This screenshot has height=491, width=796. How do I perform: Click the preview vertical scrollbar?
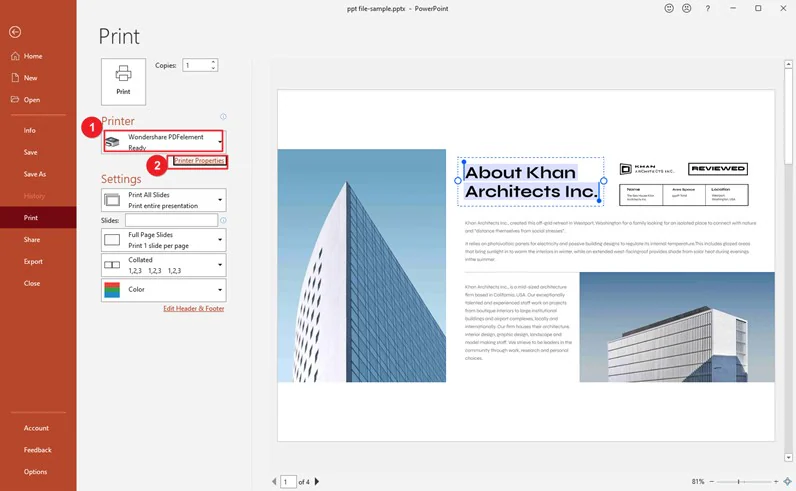[788, 116]
